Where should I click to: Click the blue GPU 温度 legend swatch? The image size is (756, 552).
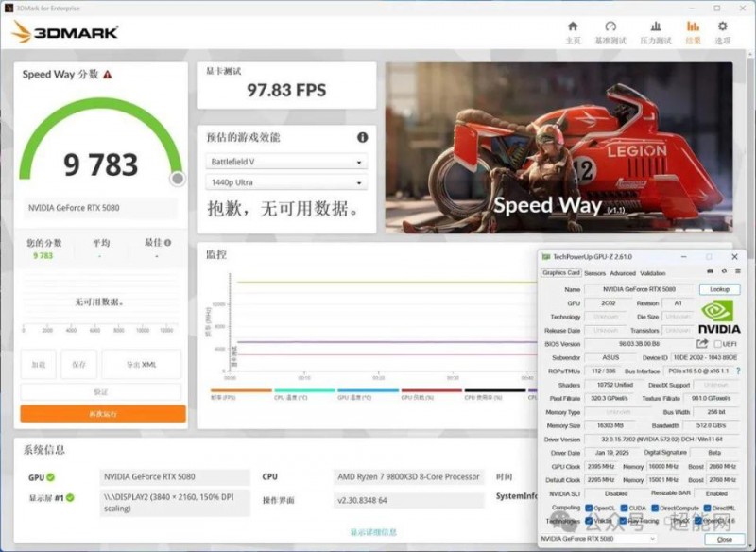coord(368,390)
